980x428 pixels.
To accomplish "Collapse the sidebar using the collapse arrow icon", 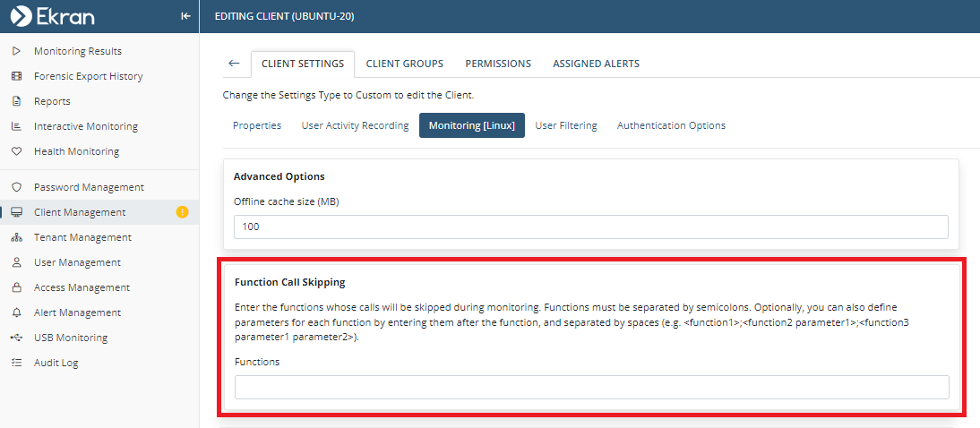I will point(185,16).
